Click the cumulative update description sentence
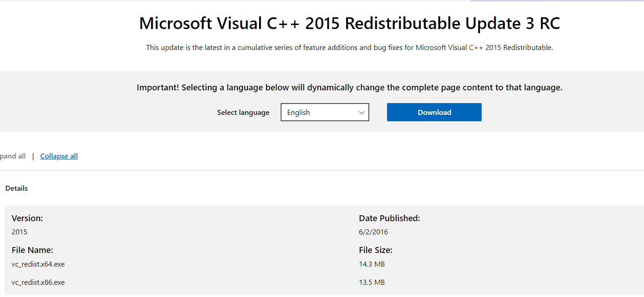Image resolution: width=644 pixels, height=297 pixels. [349, 48]
